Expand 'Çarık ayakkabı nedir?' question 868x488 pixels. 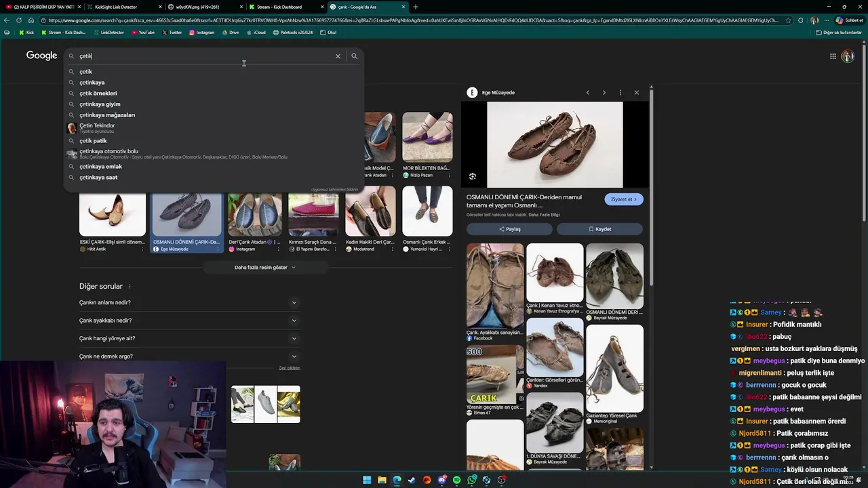coord(189,321)
